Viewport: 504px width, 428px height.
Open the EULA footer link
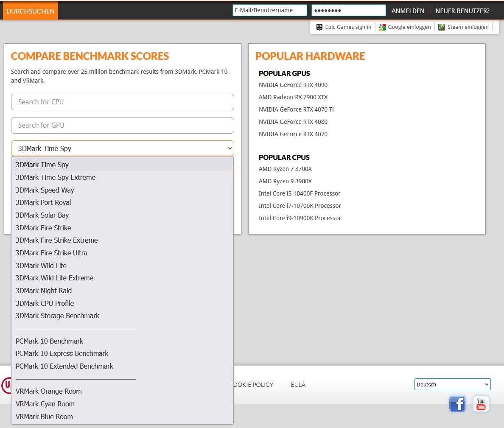pos(298,385)
